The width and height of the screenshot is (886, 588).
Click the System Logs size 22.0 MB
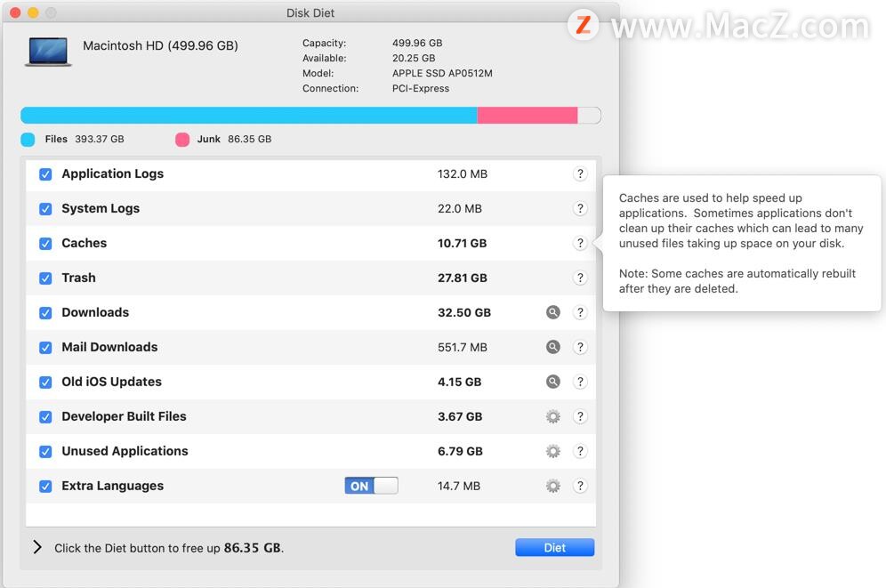pos(460,208)
